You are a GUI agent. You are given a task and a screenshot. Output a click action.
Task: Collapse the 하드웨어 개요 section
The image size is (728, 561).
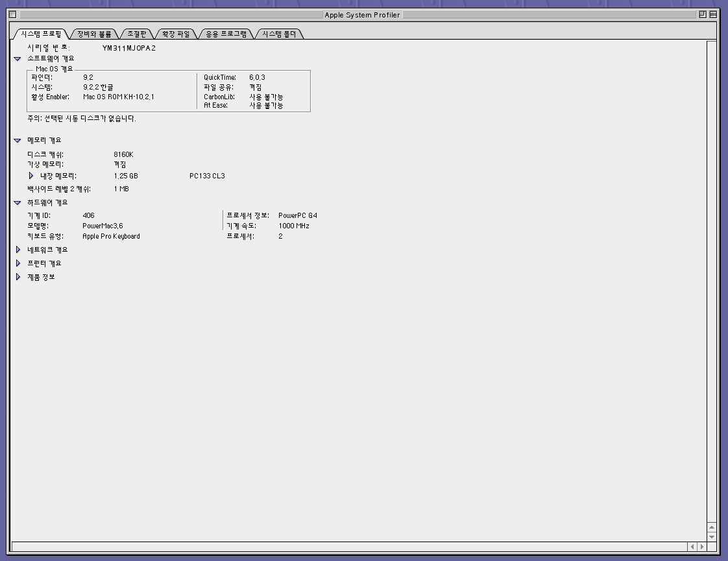(18, 203)
